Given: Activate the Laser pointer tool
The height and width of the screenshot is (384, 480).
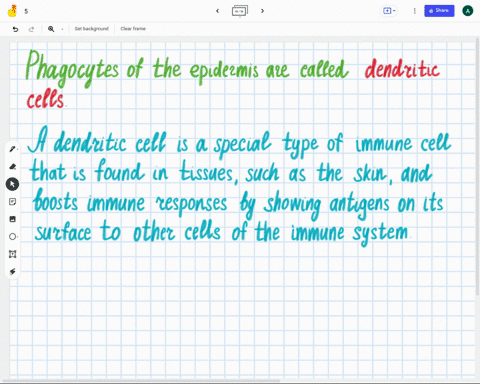Looking at the screenshot, I should coord(13,272).
